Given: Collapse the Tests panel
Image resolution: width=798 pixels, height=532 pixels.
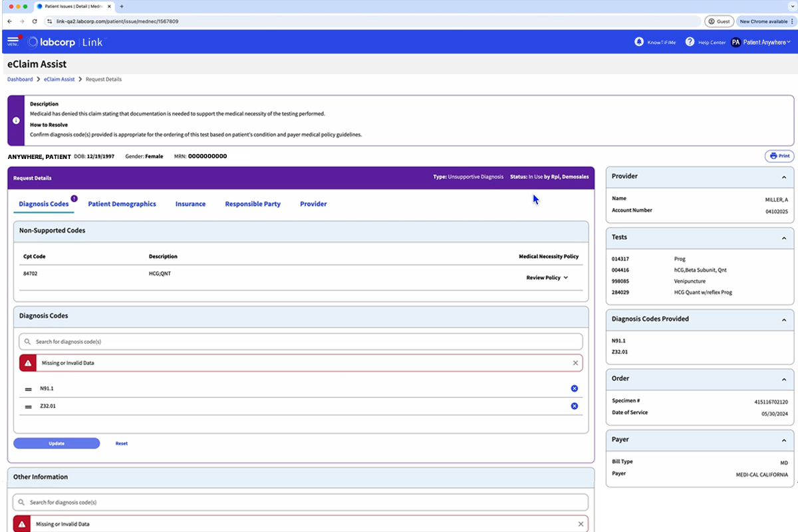Looking at the screenshot, I should [x=783, y=237].
